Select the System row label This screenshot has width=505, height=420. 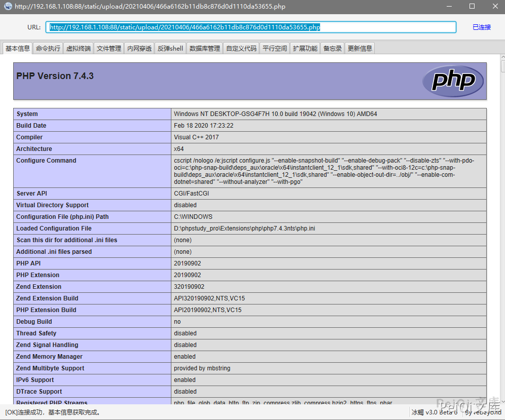[x=27, y=114]
